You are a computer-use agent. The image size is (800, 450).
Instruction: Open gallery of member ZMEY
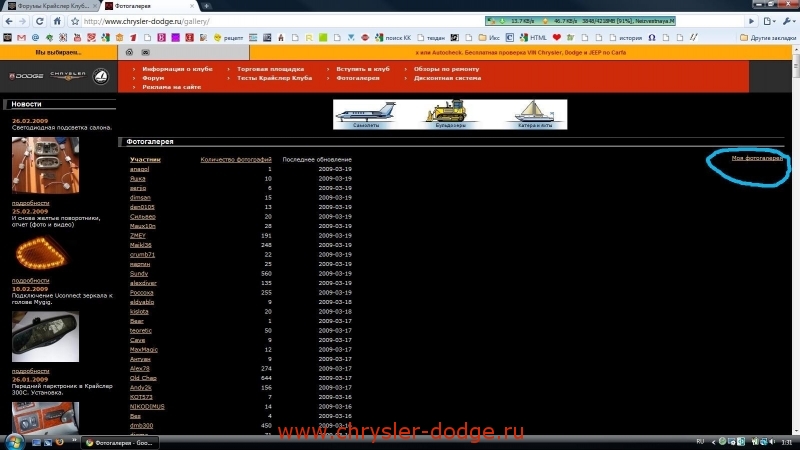138,236
